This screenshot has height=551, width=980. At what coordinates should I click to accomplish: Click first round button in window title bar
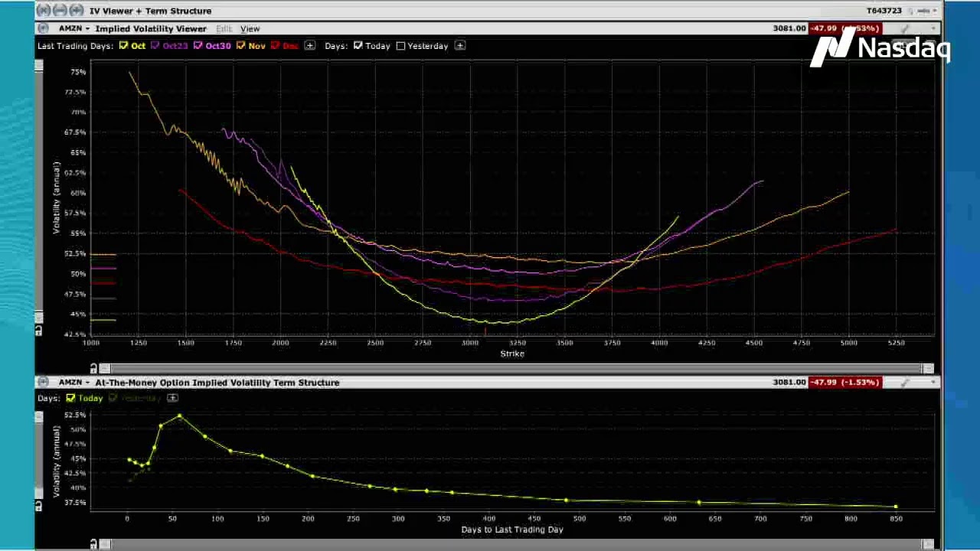pyautogui.click(x=44, y=11)
